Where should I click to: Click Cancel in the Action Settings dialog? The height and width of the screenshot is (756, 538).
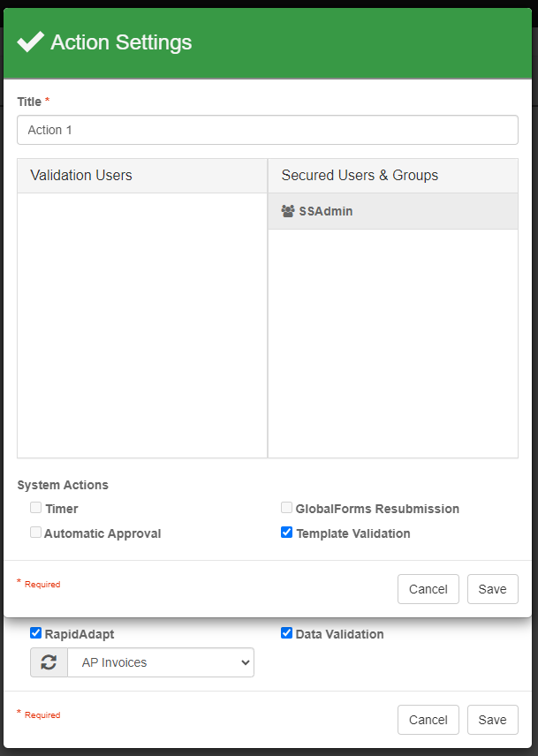point(428,589)
